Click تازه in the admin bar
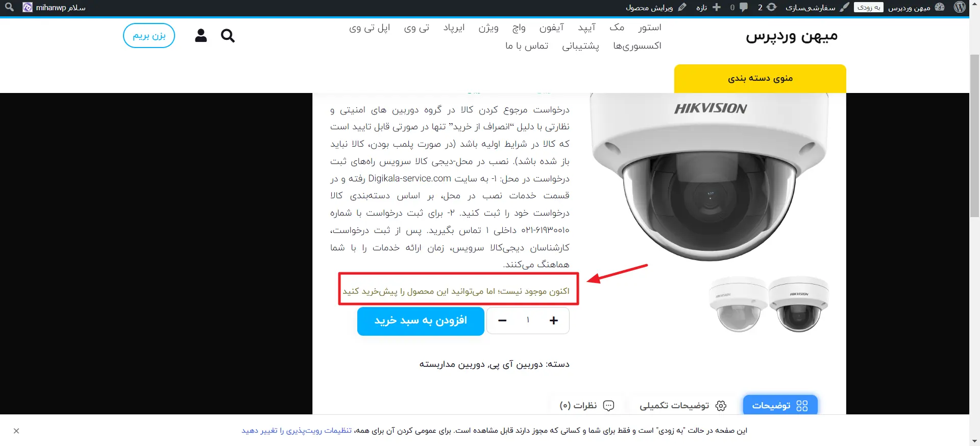The width and height of the screenshot is (980, 446). coord(702,7)
